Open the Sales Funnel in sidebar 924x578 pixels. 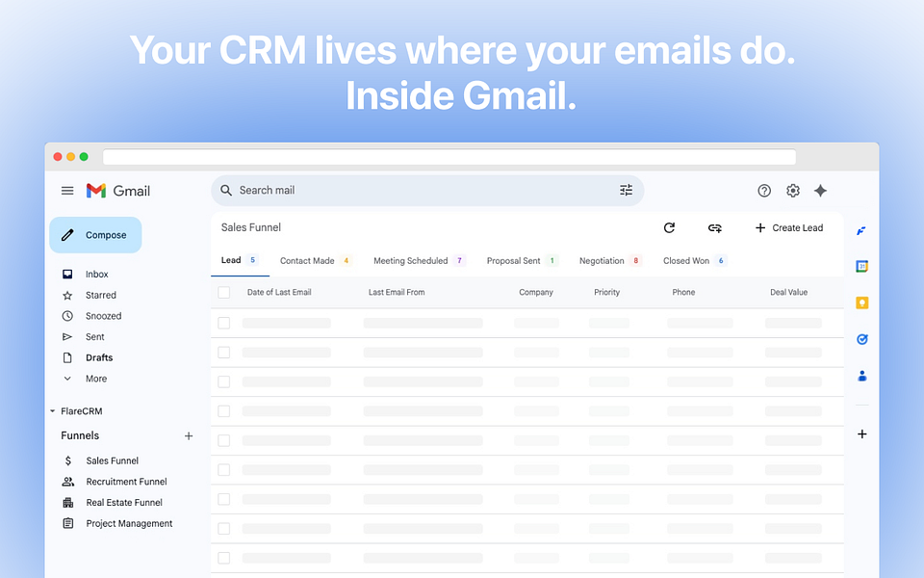[112, 460]
